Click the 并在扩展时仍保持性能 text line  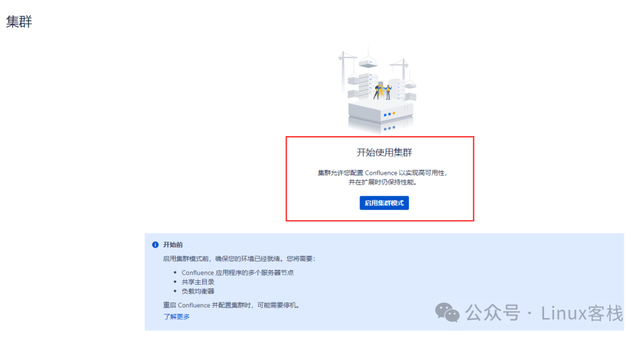coord(383,182)
